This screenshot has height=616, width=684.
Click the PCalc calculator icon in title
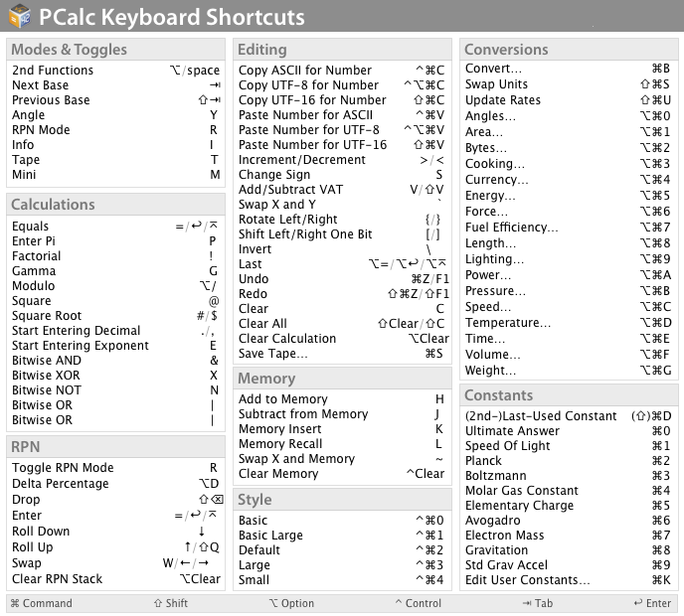tap(19, 17)
